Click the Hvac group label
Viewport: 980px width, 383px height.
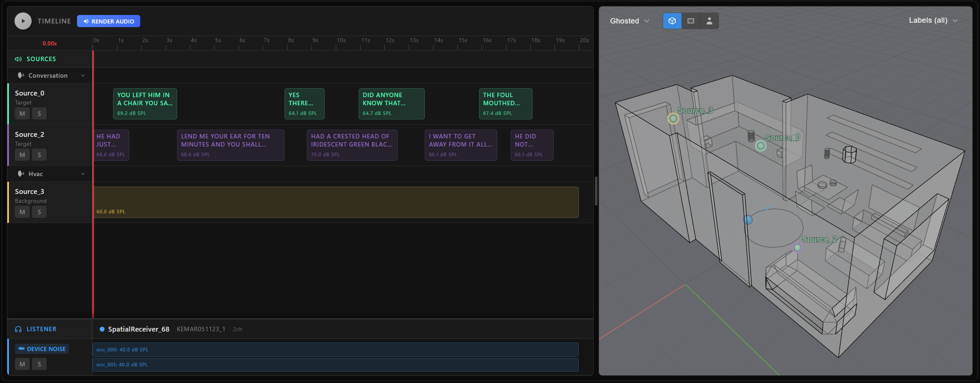(36, 174)
